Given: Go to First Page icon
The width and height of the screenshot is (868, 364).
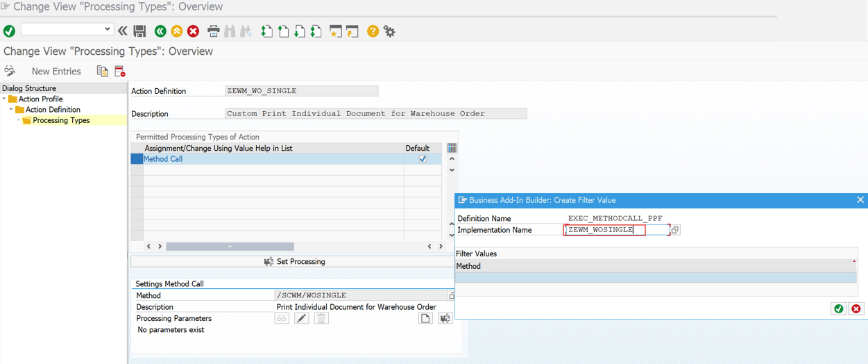Looking at the screenshot, I should 266,31.
